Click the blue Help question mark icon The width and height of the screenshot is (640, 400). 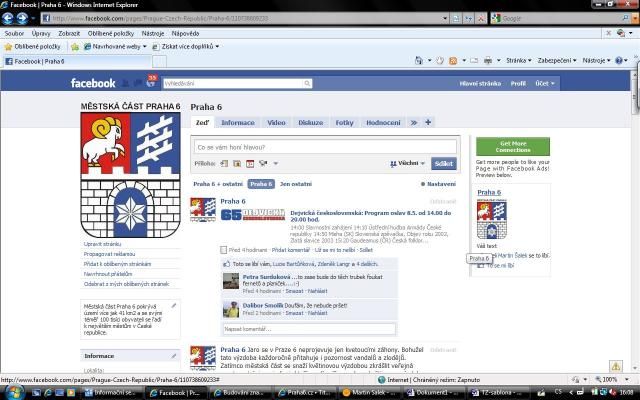619,60
